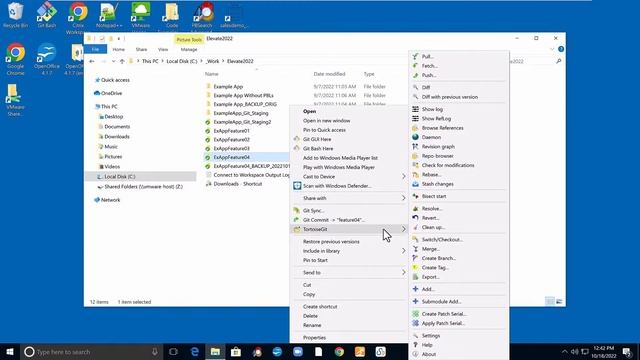Click the Show log icon
This screenshot has width=640, height=360.
click(415, 109)
